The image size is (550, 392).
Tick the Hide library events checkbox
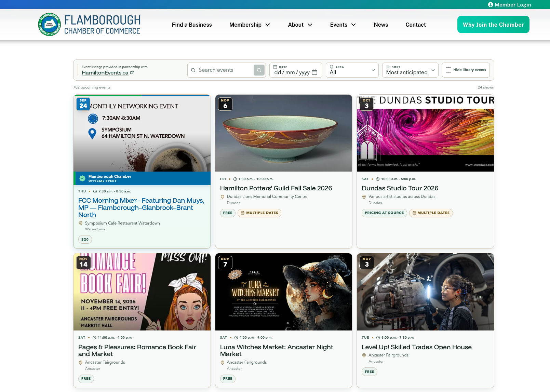[x=448, y=70]
